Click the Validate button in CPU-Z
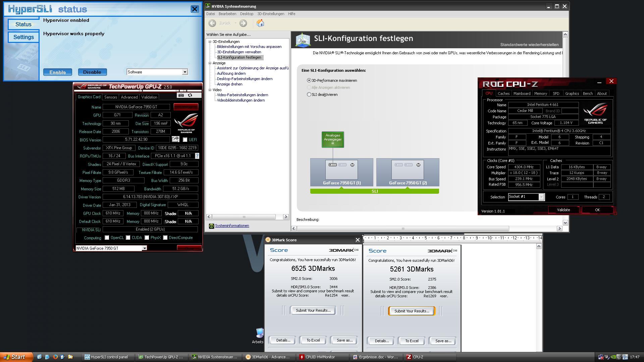 tap(563, 210)
